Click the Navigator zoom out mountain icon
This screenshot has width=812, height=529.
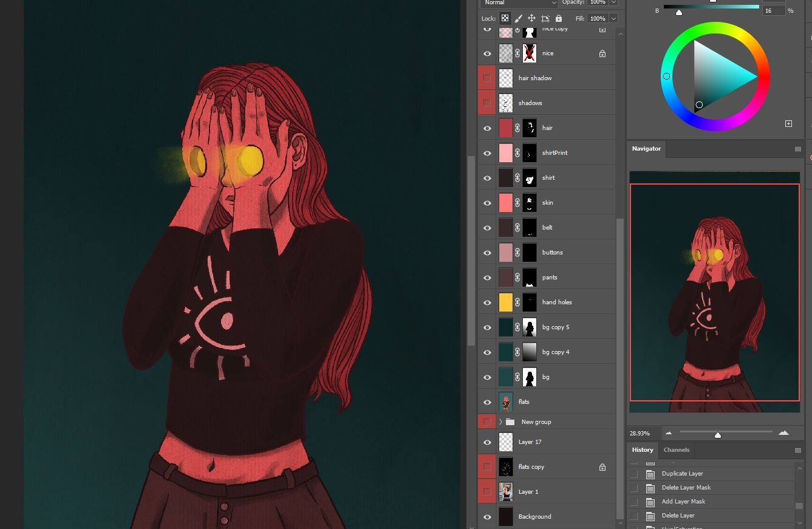click(669, 433)
